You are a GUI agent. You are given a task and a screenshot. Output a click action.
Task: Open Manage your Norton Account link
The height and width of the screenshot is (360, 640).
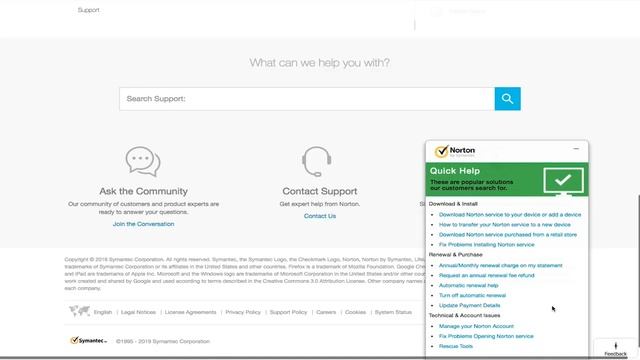pyautogui.click(x=476, y=327)
